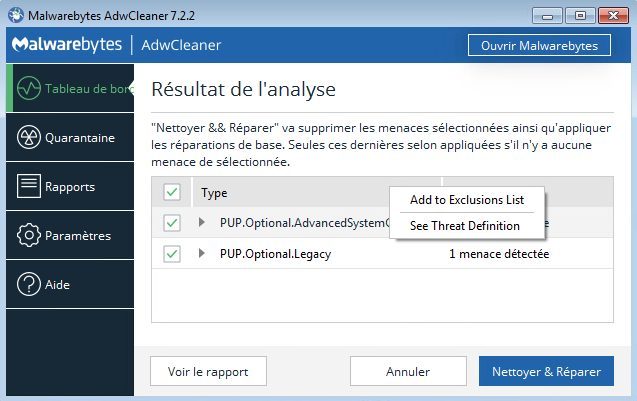Uncheck the PUP.Optional.Legacy checkbox
The image size is (637, 401).
tap(172, 254)
